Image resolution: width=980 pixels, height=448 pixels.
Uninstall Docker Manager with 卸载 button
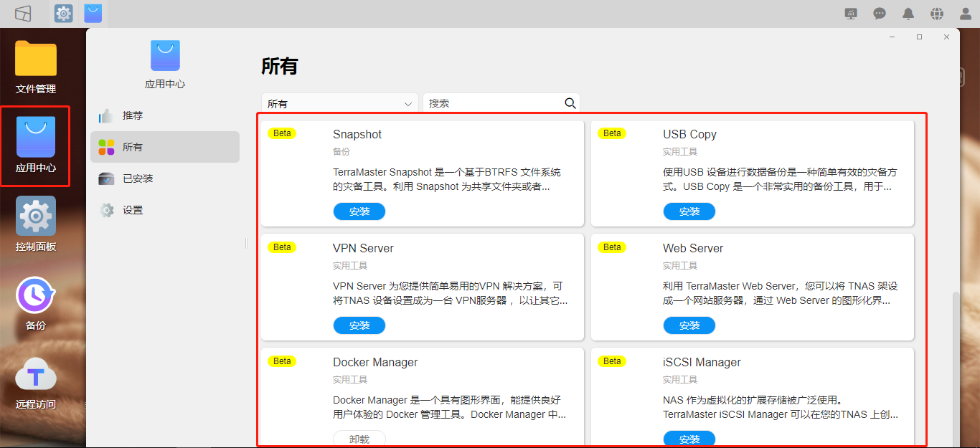coord(359,439)
